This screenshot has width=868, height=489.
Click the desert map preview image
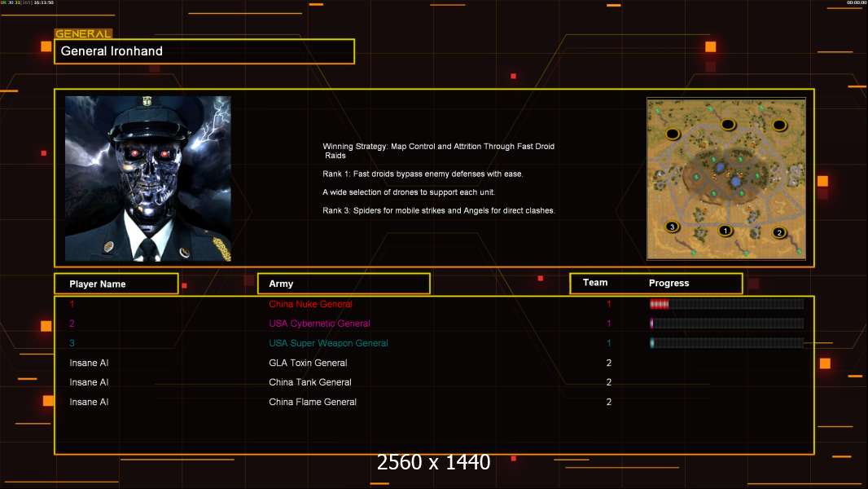pos(726,178)
